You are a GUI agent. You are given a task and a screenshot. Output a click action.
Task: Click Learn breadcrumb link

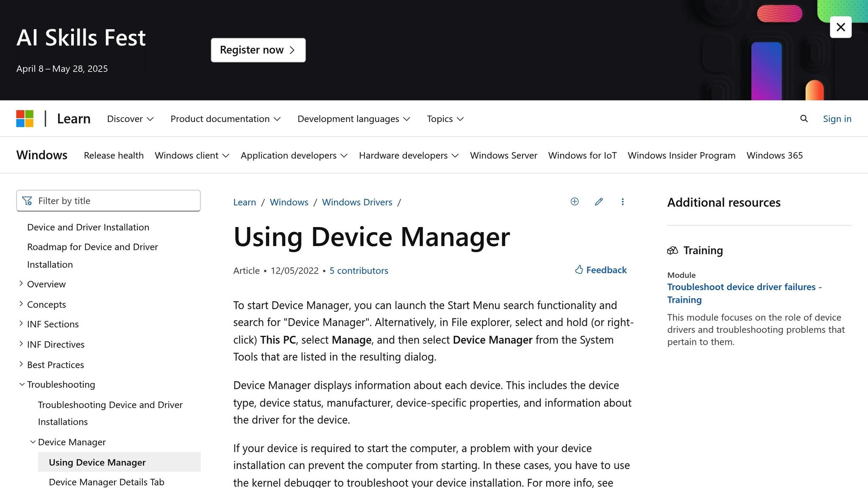(245, 202)
